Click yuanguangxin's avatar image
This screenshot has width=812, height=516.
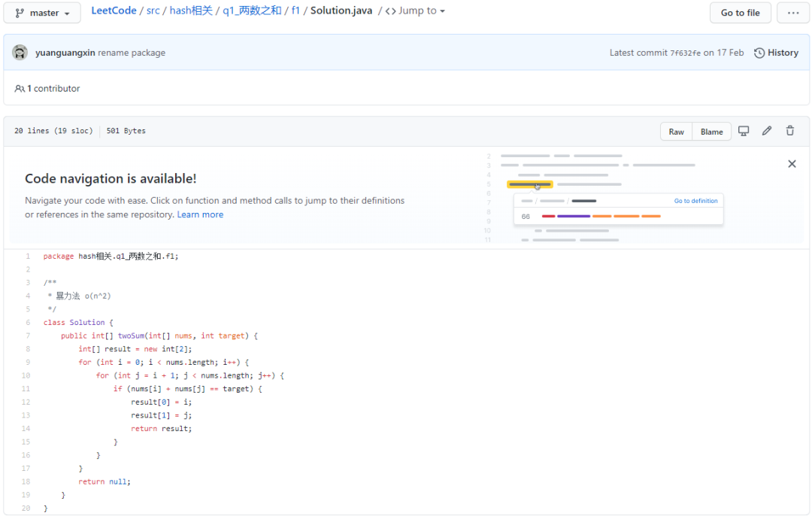tap(20, 53)
